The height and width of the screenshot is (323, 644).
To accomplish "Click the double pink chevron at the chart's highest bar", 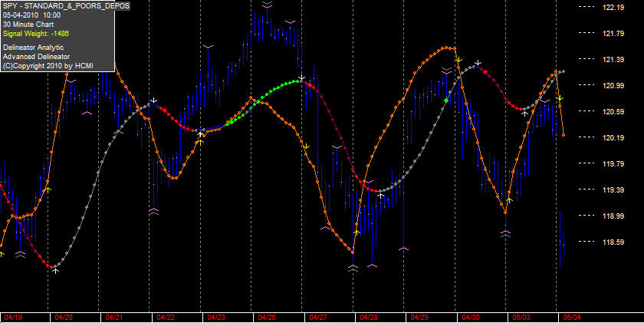I will (267, 5).
